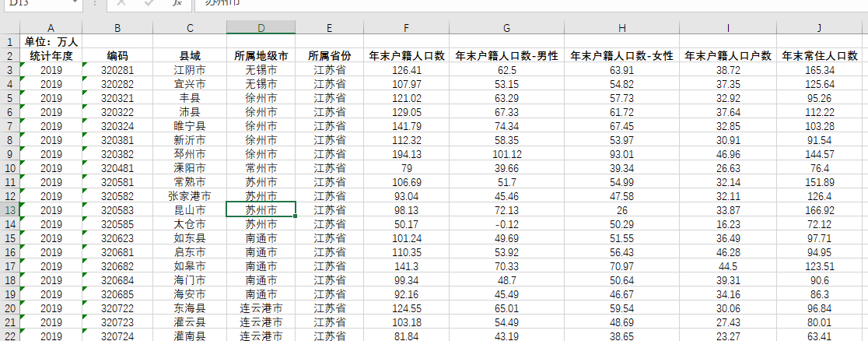Select the 常州市 cell
Viewport: 868px width, 341px height.
(x=261, y=168)
